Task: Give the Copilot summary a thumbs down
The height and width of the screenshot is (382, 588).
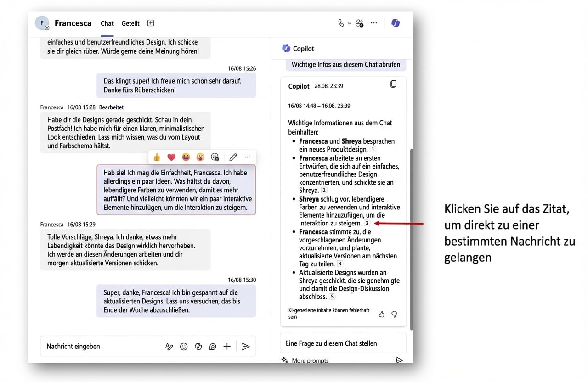Action: click(394, 314)
